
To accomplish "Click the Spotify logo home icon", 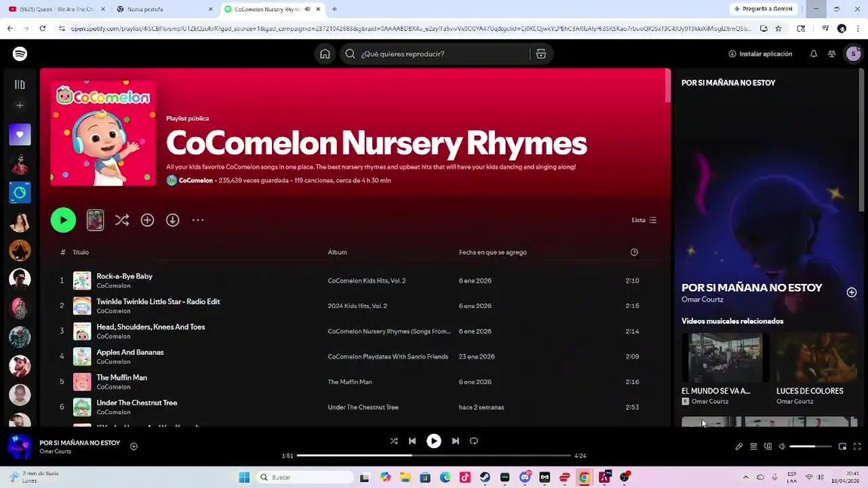I will [20, 54].
